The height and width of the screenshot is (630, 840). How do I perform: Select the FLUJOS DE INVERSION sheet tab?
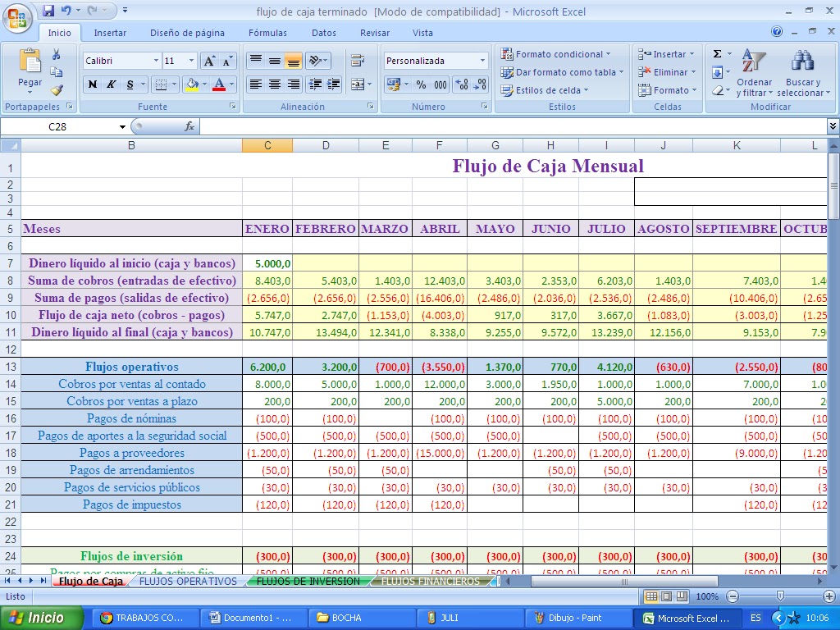[308, 582]
